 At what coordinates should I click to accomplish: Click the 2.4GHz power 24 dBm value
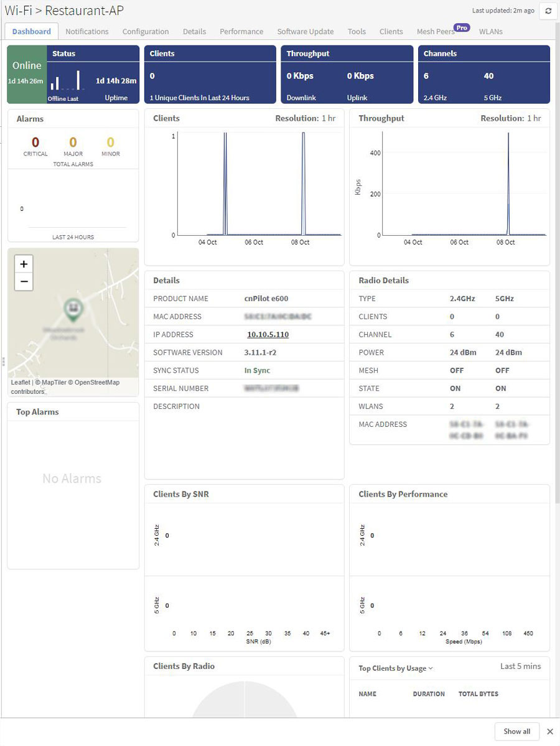point(463,353)
